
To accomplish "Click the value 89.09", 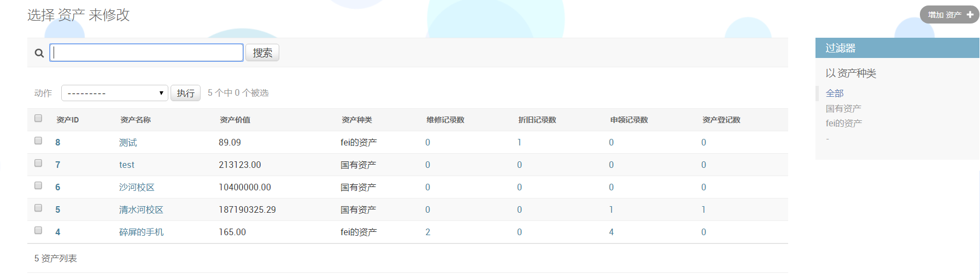I will click(230, 142).
